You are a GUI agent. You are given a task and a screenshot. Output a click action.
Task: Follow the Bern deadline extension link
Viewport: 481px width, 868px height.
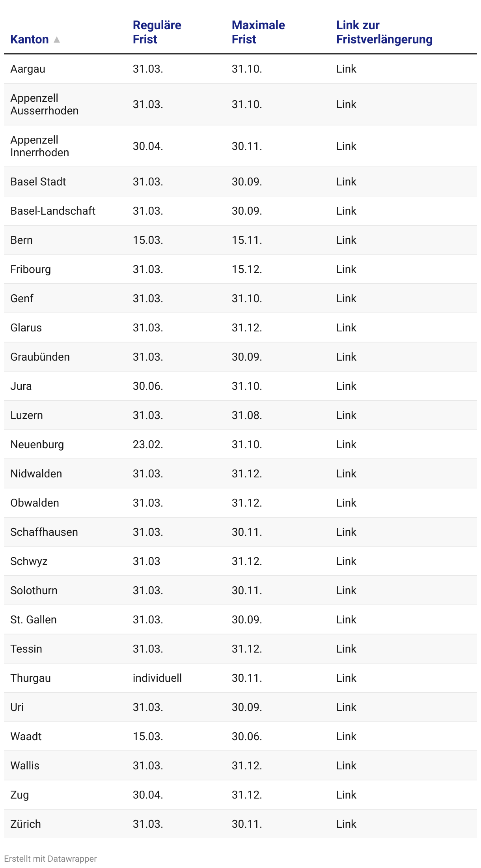[x=346, y=240]
